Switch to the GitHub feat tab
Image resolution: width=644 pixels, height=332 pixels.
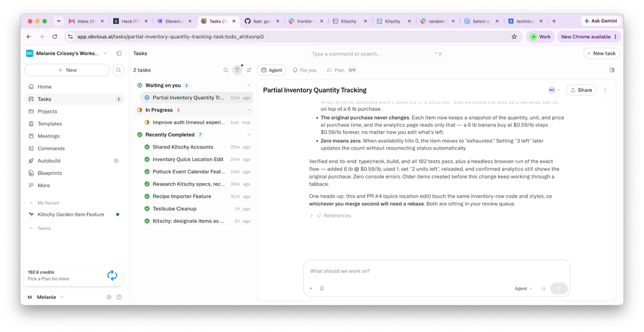coord(263,21)
